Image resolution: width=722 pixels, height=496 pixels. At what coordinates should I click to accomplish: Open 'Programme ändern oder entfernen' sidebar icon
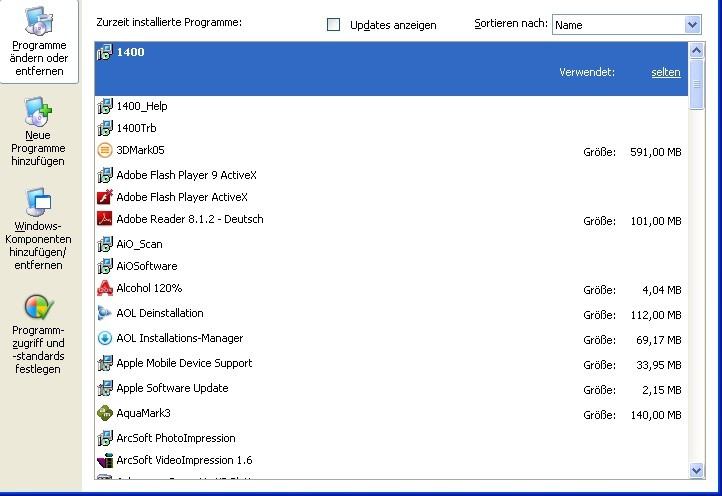pos(39,21)
